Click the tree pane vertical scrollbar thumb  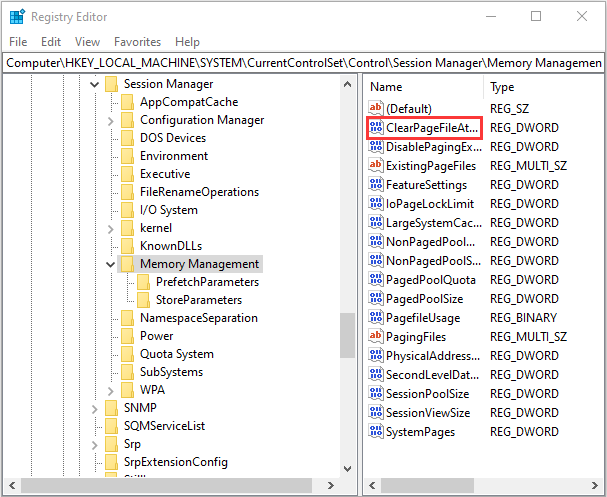click(x=348, y=335)
